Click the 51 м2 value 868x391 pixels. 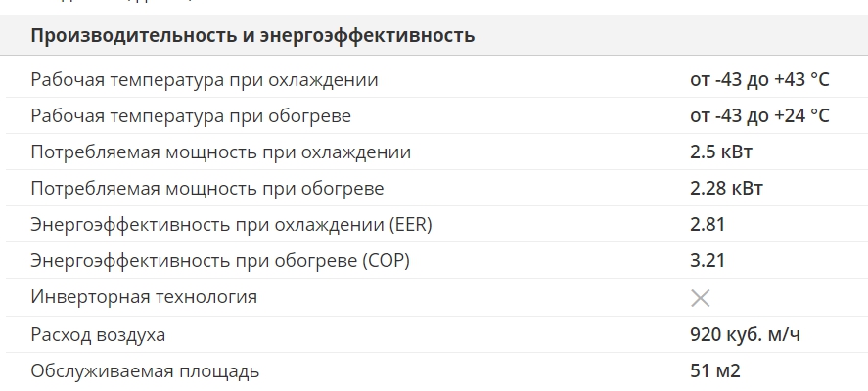715,371
